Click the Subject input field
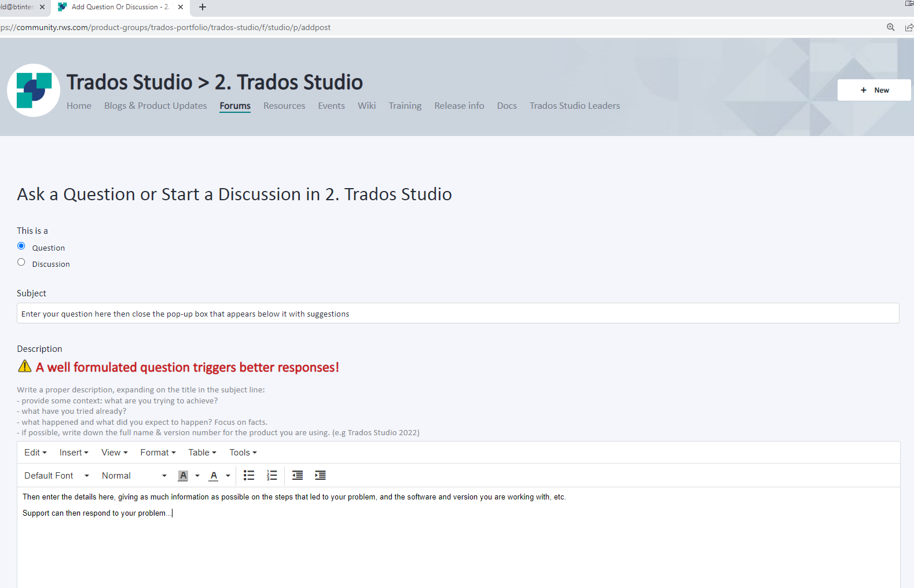Screen dimensions: 914x588 (x=458, y=313)
